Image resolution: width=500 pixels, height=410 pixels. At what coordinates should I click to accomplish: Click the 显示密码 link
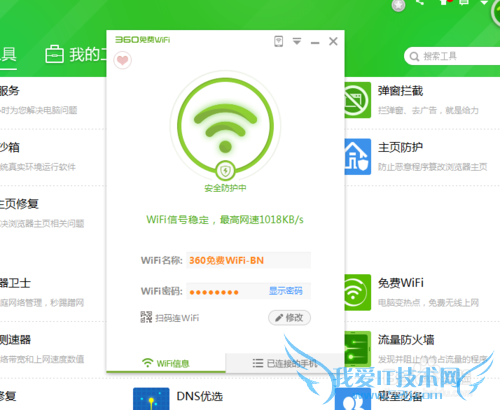[286, 291]
